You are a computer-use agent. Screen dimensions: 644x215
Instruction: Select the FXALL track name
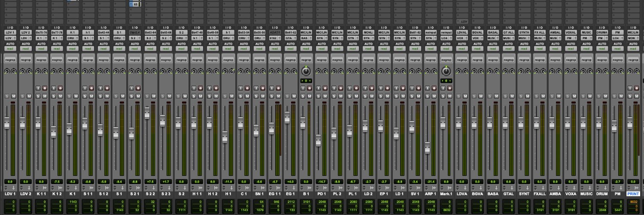click(539, 194)
